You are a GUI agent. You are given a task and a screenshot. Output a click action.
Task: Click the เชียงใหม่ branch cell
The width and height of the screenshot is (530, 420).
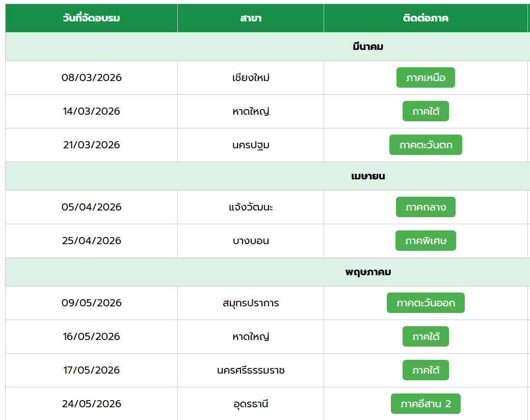[x=251, y=78]
